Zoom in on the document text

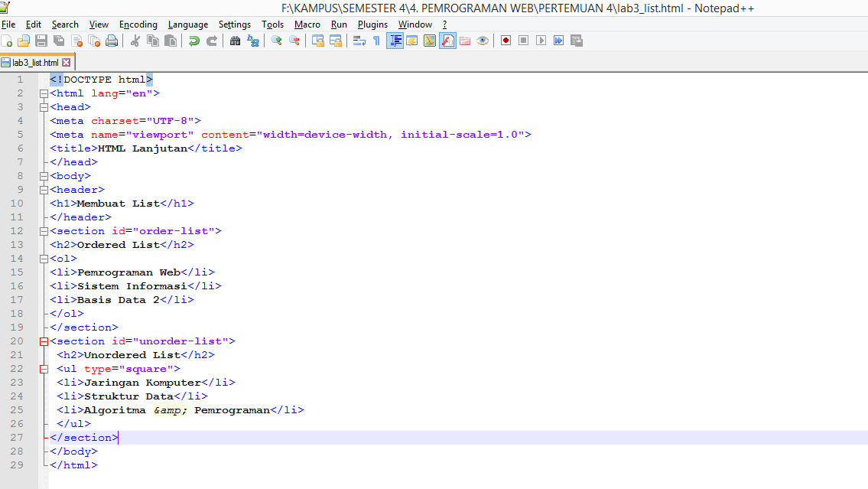coord(277,41)
